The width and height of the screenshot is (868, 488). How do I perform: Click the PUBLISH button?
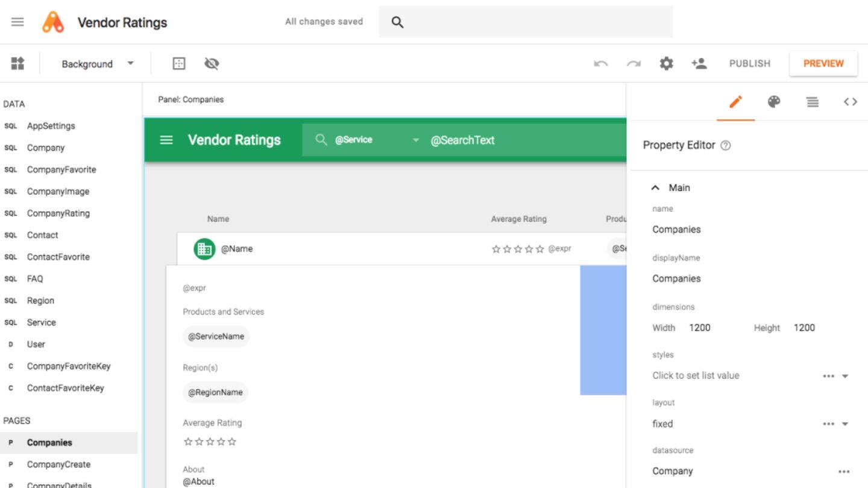[x=750, y=63]
